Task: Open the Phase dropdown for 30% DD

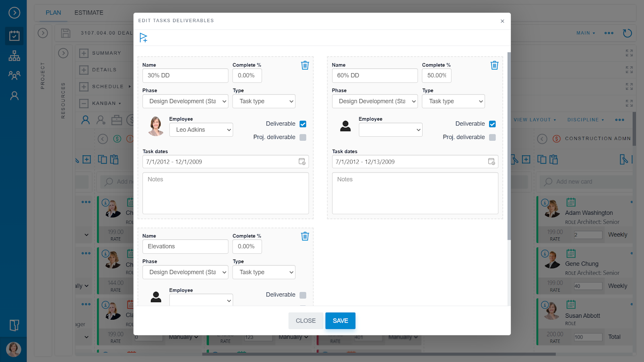Action: coord(185,101)
